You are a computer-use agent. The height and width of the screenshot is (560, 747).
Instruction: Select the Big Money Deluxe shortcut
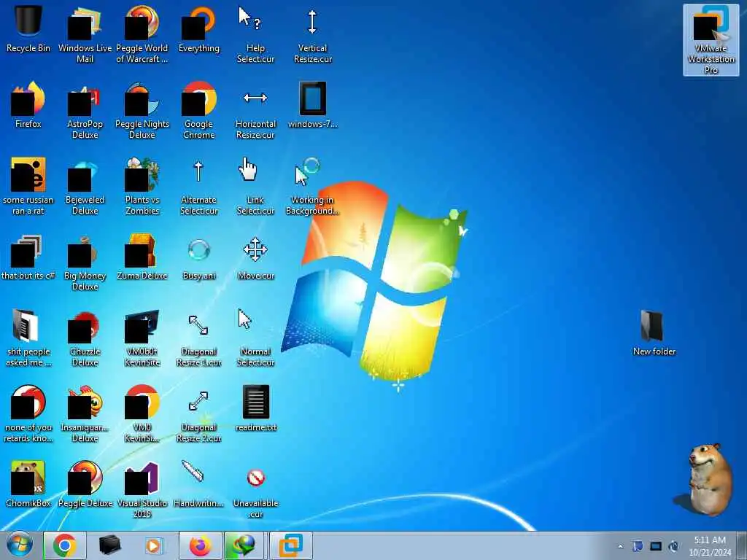coord(85,262)
